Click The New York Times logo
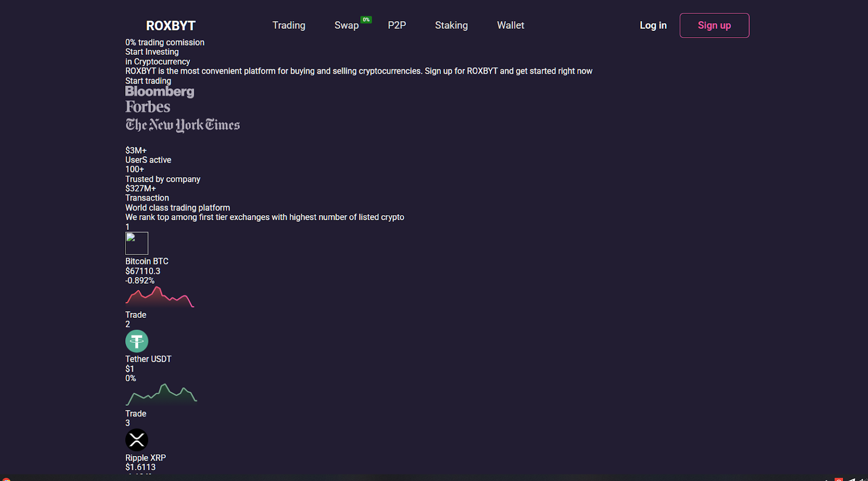Viewport: 868px width, 481px height. pyautogui.click(x=182, y=125)
